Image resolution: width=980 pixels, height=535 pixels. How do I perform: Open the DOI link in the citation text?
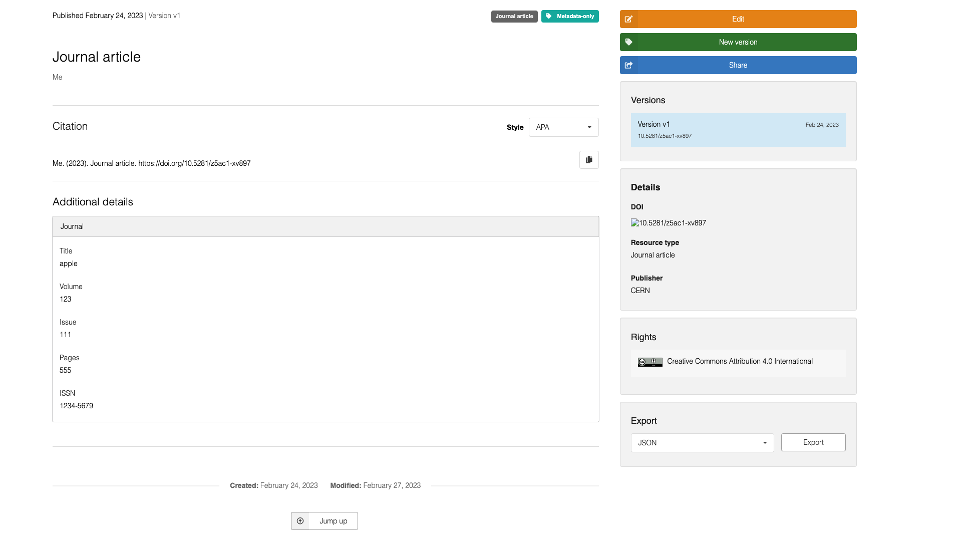point(195,163)
